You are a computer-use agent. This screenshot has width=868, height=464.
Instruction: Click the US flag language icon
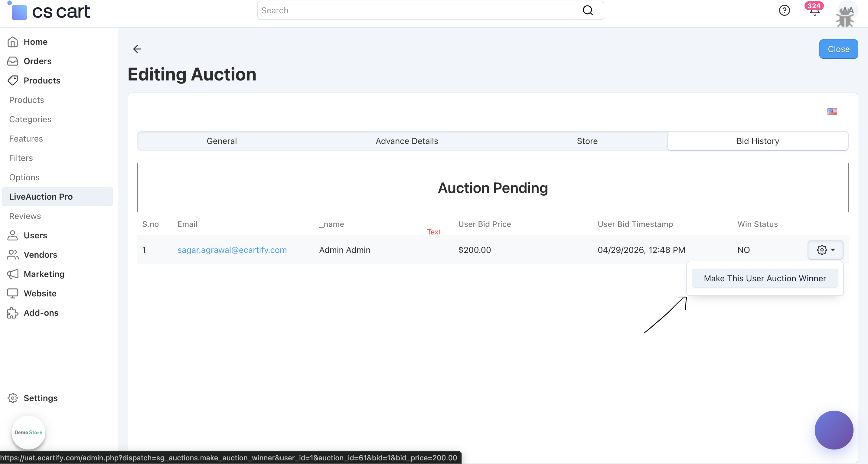pos(832,111)
